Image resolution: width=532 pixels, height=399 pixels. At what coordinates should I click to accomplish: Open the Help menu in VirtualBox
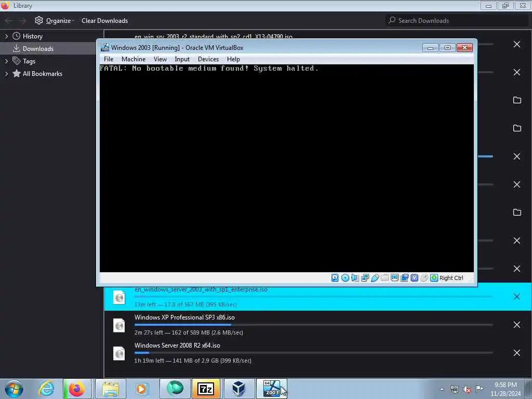pos(233,59)
